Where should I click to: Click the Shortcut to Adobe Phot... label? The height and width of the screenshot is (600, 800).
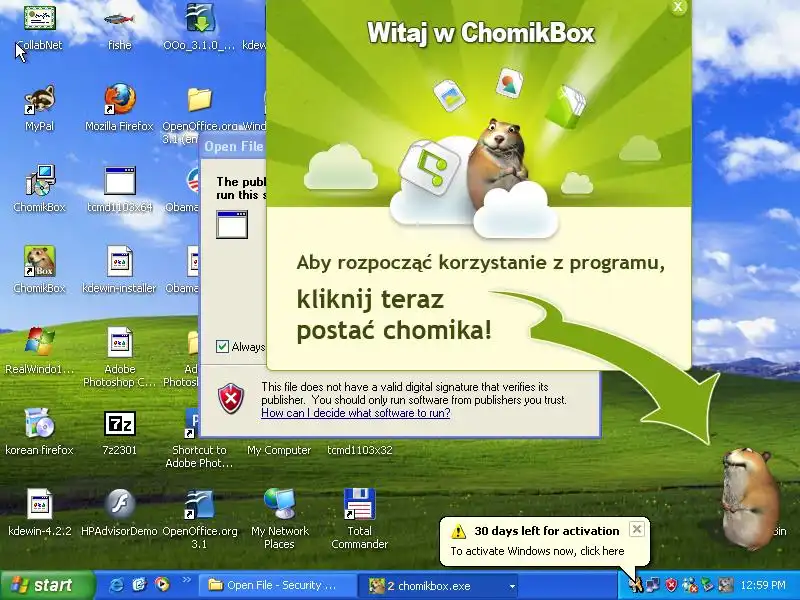[199, 457]
